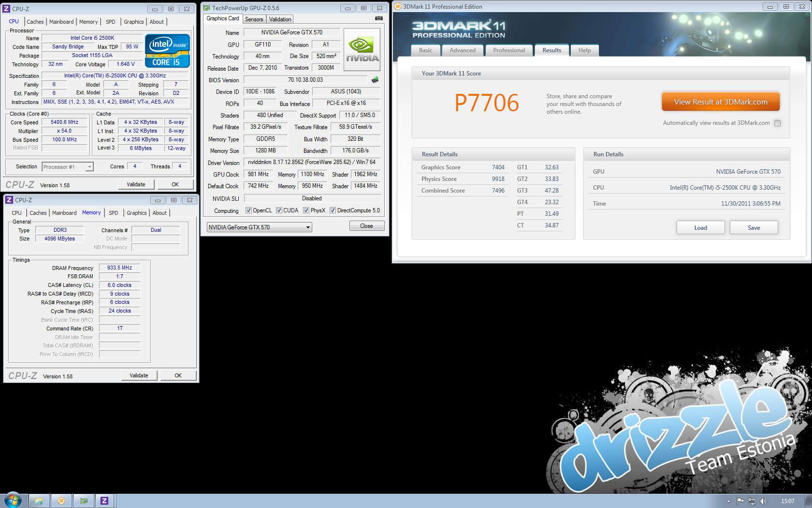Open the Professional tab in 3DMark 11

click(x=509, y=50)
